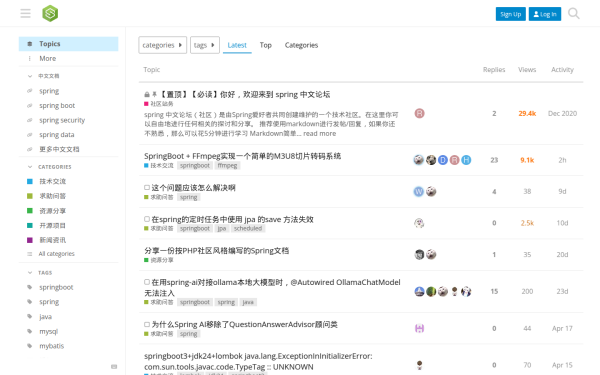Click the blue 技术交流 category square

click(x=30, y=181)
